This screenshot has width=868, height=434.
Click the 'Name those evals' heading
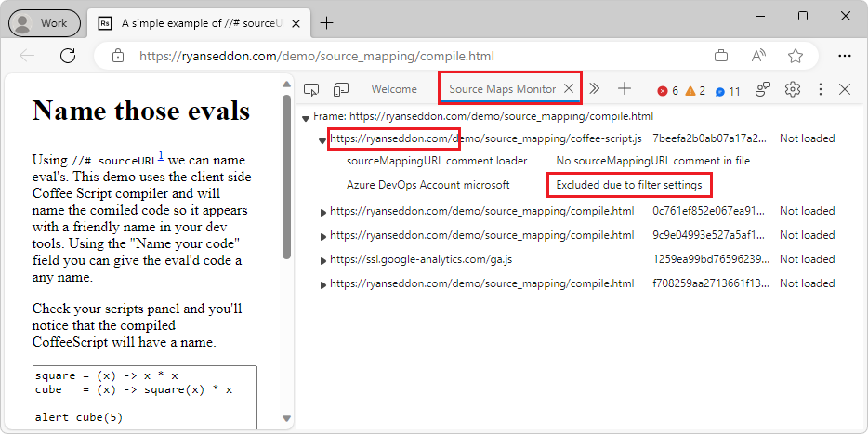pyautogui.click(x=141, y=111)
